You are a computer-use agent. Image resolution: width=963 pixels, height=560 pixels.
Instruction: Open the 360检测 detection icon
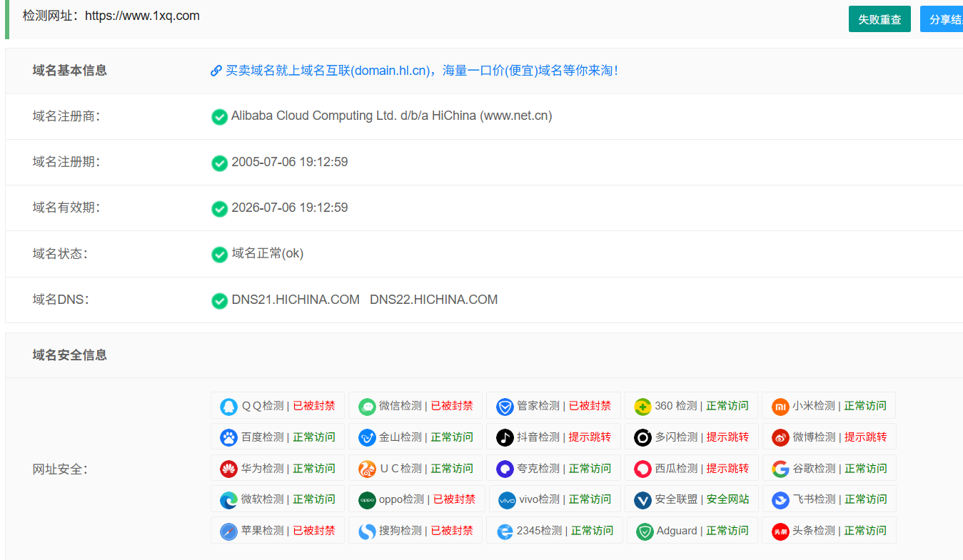[x=642, y=405]
